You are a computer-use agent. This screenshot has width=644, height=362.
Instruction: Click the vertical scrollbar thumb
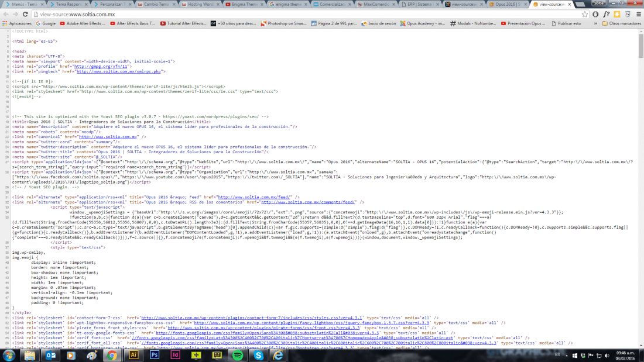(640, 46)
